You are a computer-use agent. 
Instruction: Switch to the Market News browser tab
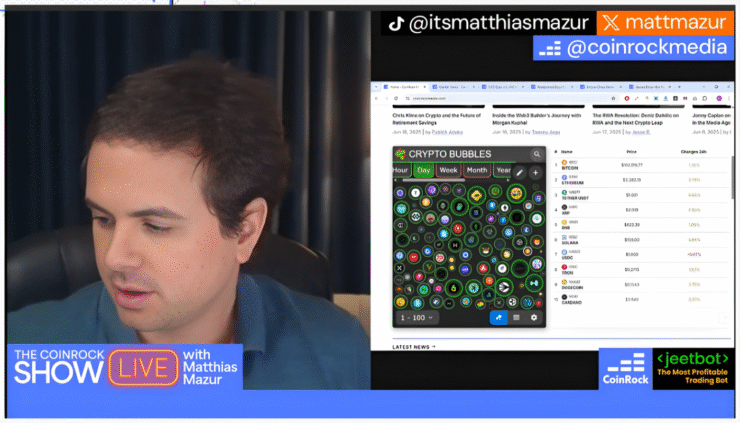pos(454,87)
